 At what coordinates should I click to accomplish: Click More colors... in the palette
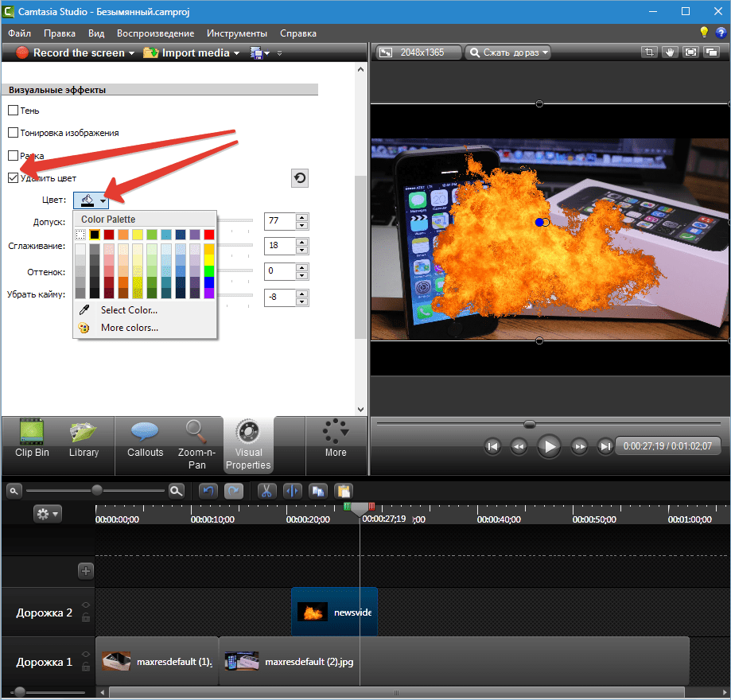[129, 328]
